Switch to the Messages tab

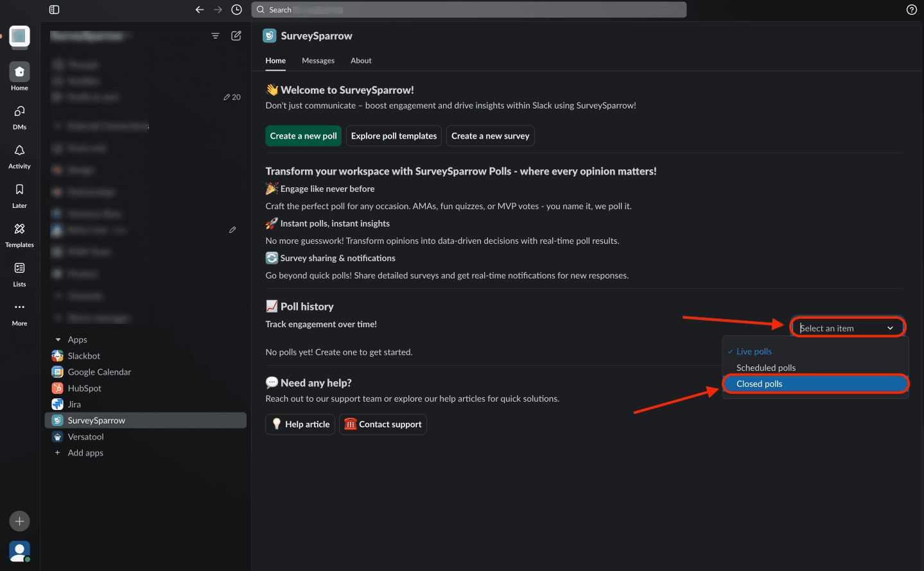pos(318,61)
